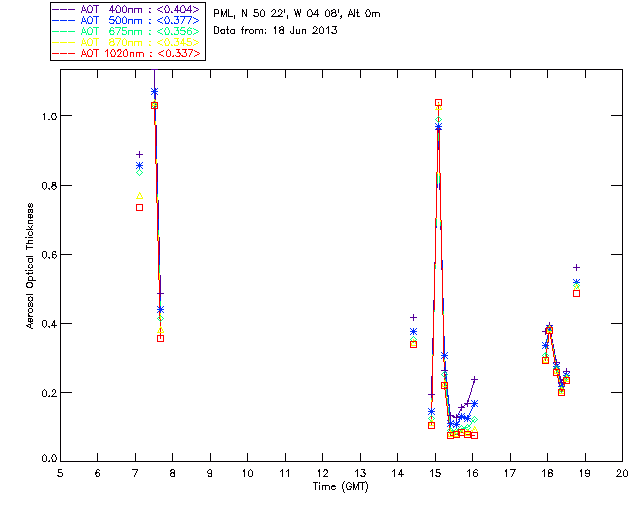Click the yellow triangle marker near hour 7
Screen dimensions: 640x512
(139, 196)
